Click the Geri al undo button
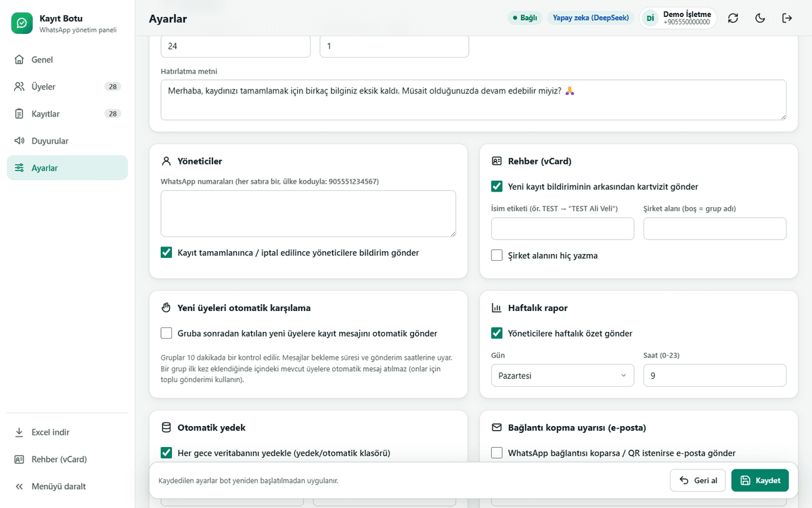The height and width of the screenshot is (508, 812). click(698, 480)
